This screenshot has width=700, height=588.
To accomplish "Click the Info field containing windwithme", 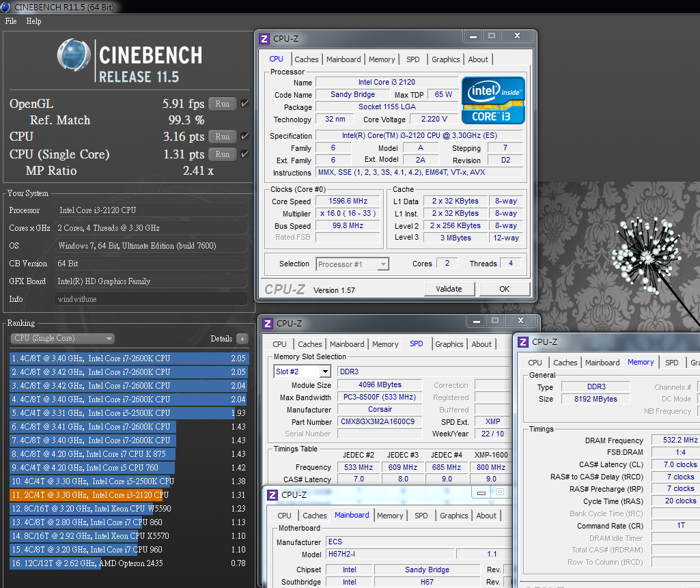I will coord(151,299).
